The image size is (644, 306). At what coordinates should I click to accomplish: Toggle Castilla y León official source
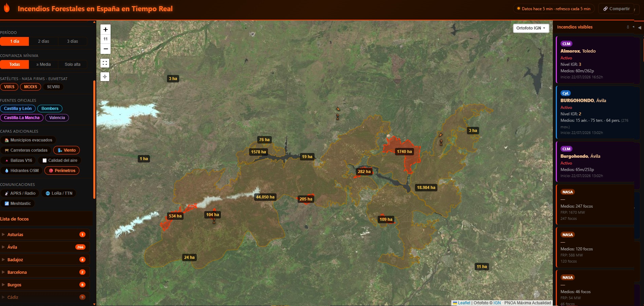click(18, 109)
